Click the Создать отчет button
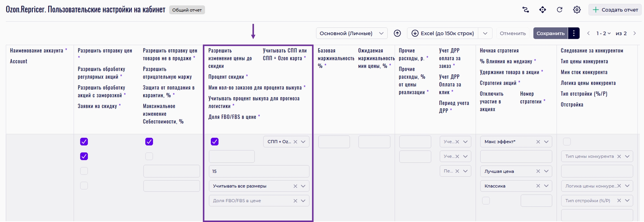The image size is (644, 222). 615,10
